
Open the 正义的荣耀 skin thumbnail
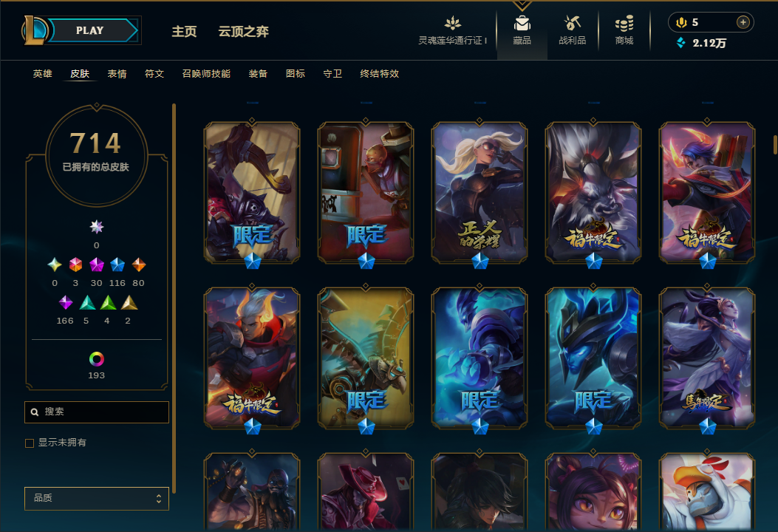coord(480,193)
